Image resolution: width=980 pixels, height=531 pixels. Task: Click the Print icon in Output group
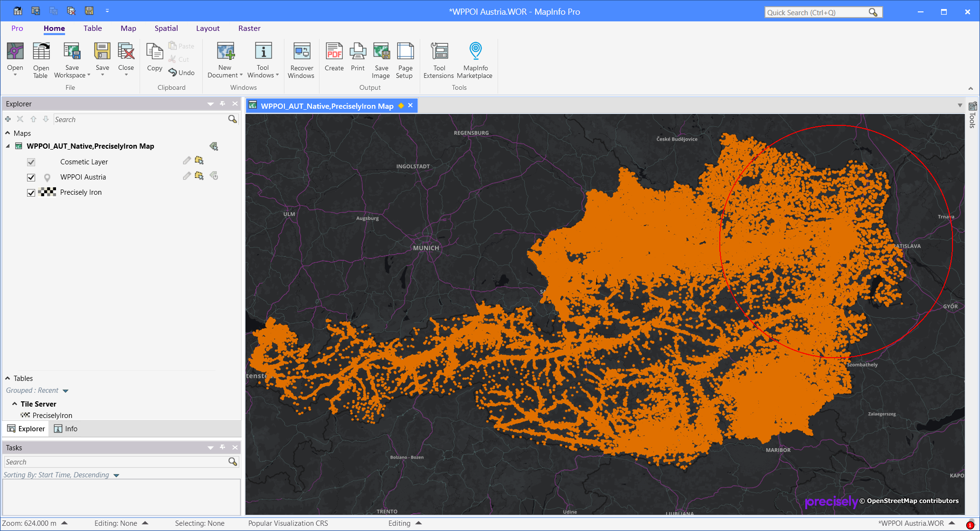[x=358, y=51]
